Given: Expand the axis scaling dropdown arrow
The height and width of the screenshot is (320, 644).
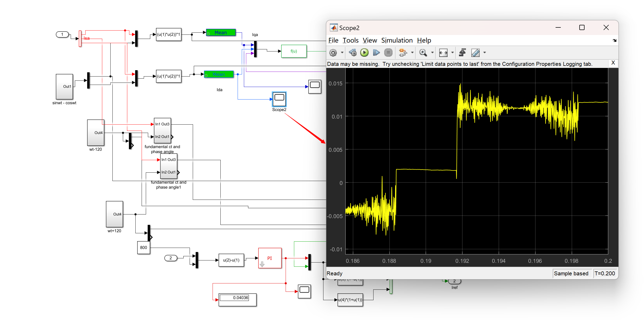Looking at the screenshot, I should pos(453,53).
